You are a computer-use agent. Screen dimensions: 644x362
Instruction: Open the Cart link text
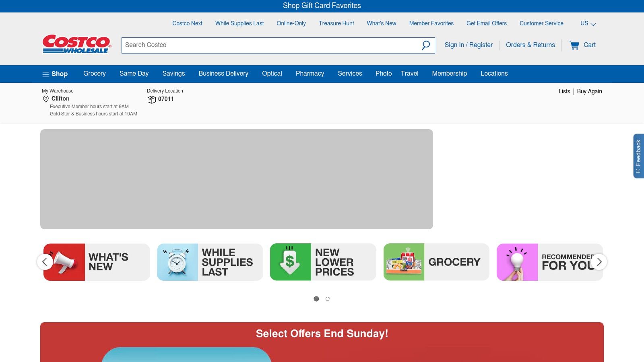click(590, 45)
